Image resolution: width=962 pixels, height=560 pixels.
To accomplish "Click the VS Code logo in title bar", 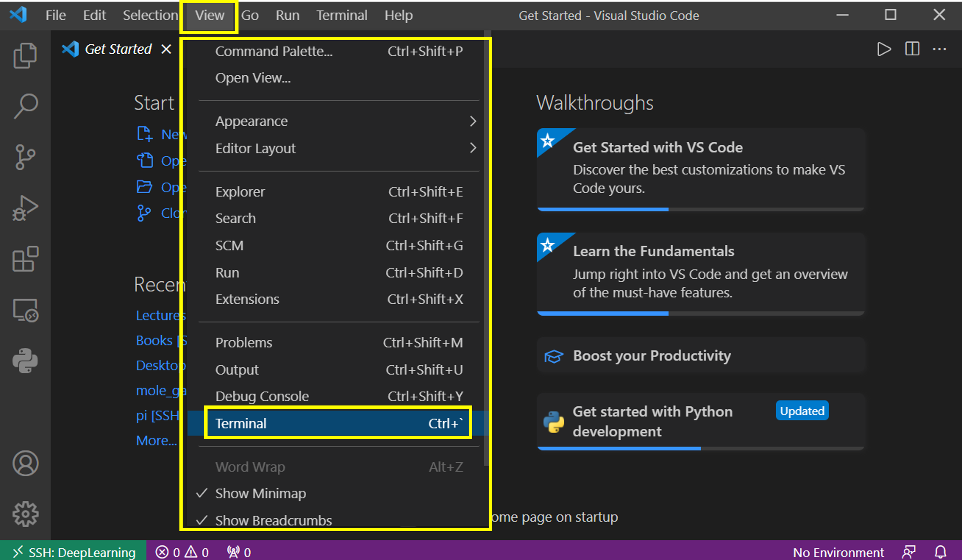I will click(x=18, y=15).
